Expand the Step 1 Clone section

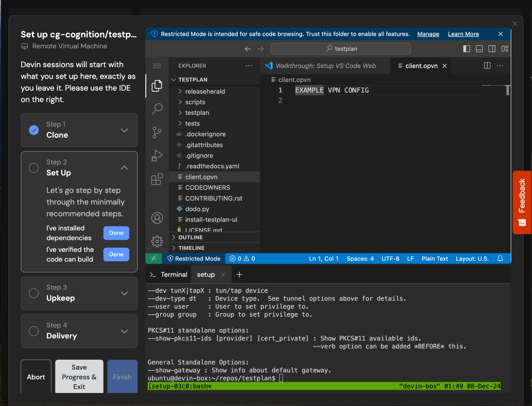124,130
